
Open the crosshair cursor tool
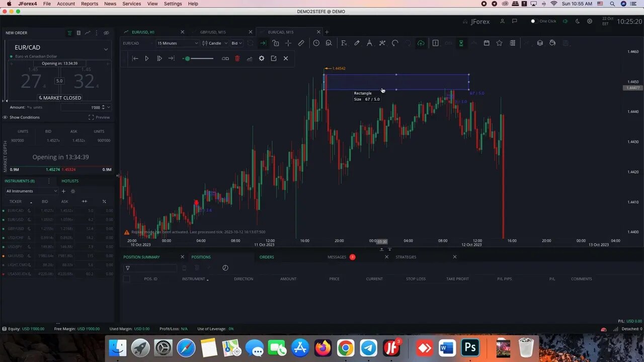288,43
